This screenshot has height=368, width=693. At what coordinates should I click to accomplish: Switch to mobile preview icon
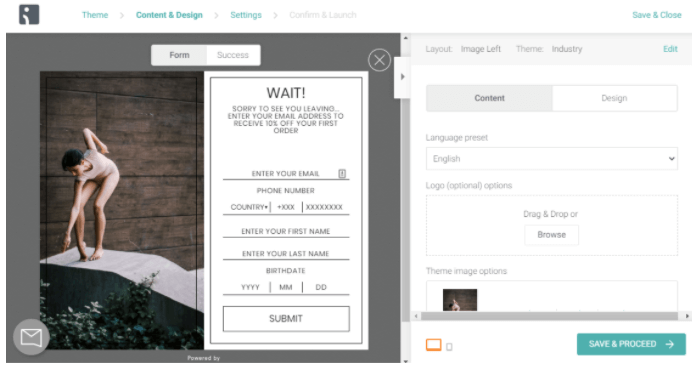click(x=449, y=347)
